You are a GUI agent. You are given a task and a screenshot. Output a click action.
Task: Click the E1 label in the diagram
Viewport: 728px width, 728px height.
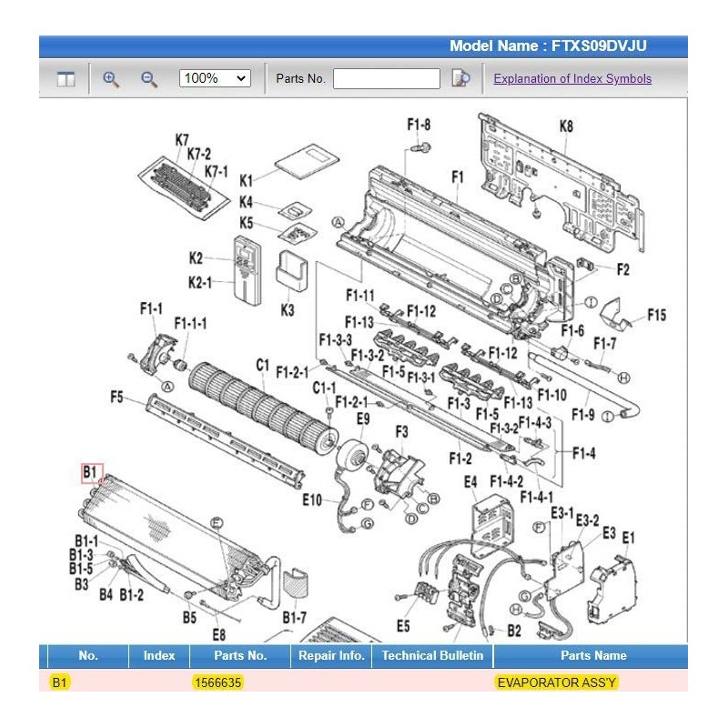coord(628,538)
